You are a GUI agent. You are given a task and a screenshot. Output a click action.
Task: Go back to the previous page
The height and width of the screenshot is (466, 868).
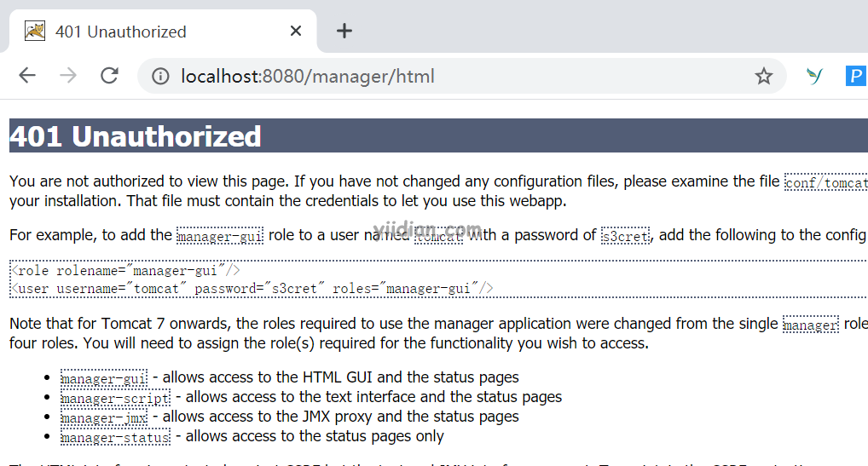[x=27, y=75]
